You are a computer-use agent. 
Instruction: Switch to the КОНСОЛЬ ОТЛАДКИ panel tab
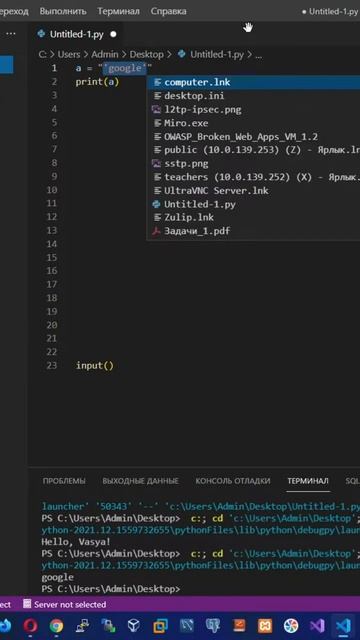[x=233, y=481]
